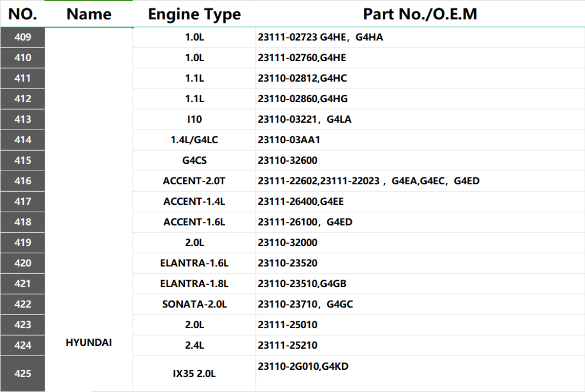Click part number '23110-02860,G4HG'
This screenshot has height=392, width=585.
[303, 99]
